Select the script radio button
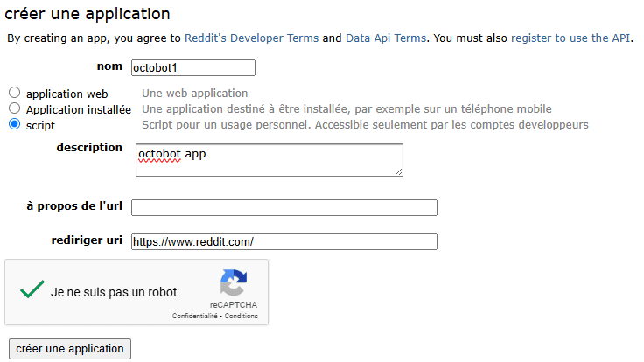 pyautogui.click(x=14, y=124)
